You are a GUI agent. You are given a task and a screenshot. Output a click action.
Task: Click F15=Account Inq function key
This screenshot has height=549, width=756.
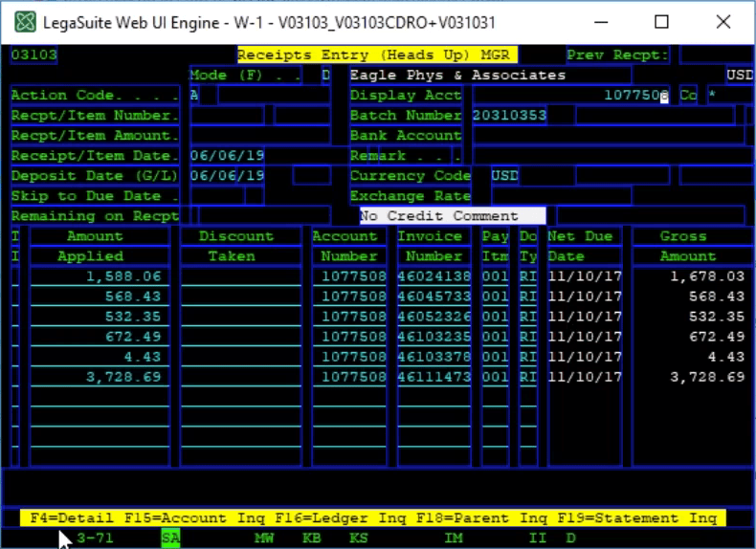pyautogui.click(x=194, y=518)
